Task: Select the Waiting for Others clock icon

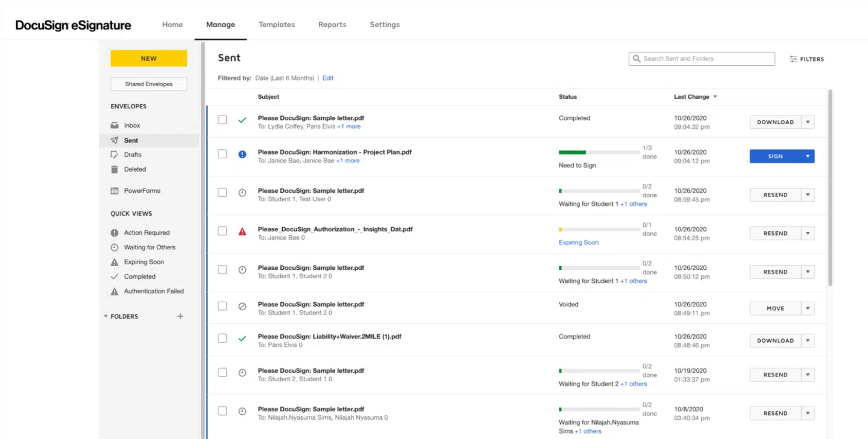Action: pos(115,248)
